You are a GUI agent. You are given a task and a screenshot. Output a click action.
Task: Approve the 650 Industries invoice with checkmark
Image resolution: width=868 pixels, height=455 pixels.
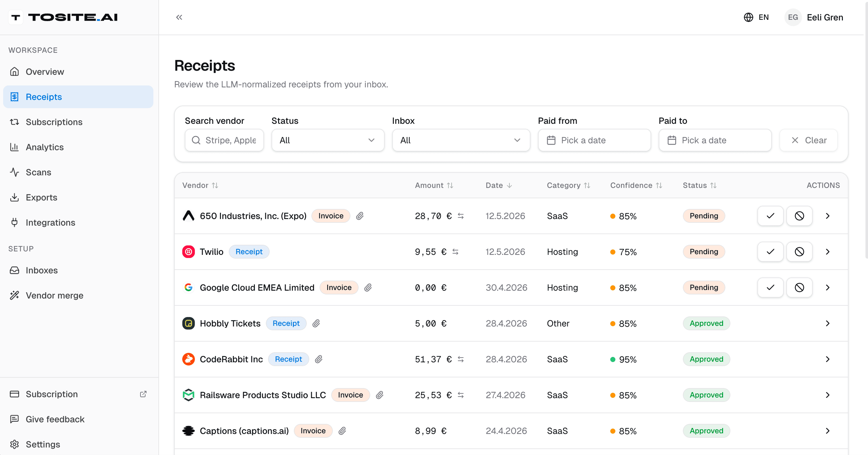[x=770, y=216]
